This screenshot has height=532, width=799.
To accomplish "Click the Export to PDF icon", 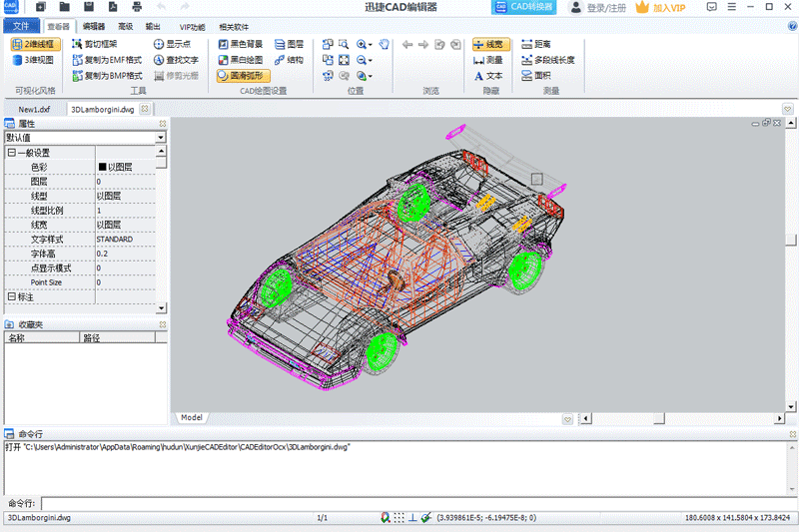I will pyautogui.click(x=113, y=7).
